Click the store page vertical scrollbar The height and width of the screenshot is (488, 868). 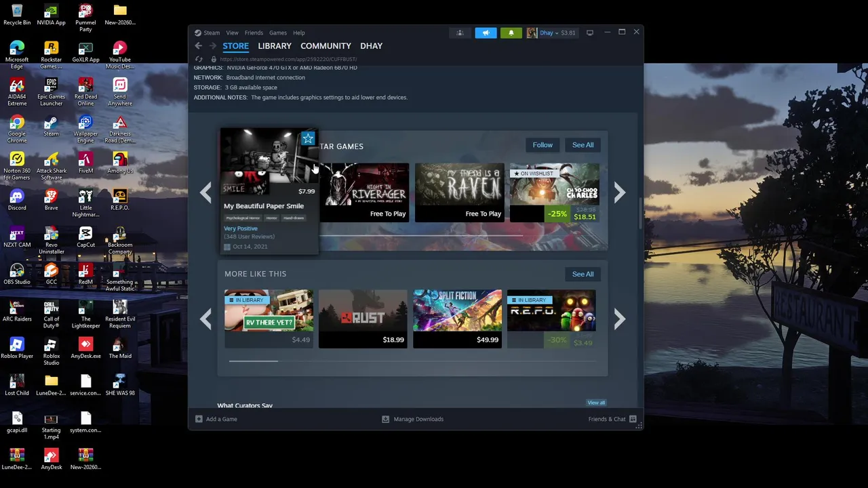pyautogui.click(x=641, y=215)
